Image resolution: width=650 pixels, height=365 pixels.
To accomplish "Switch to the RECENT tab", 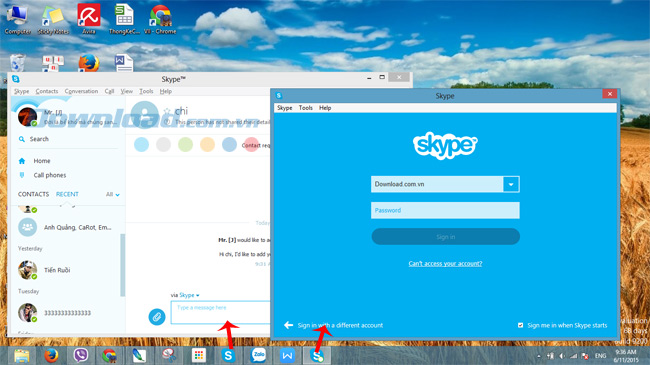I will [67, 194].
